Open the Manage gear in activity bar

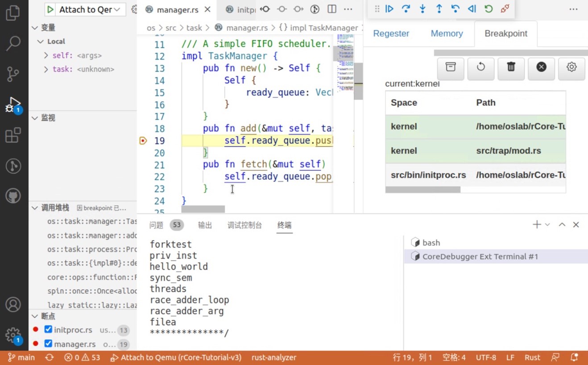click(x=13, y=335)
